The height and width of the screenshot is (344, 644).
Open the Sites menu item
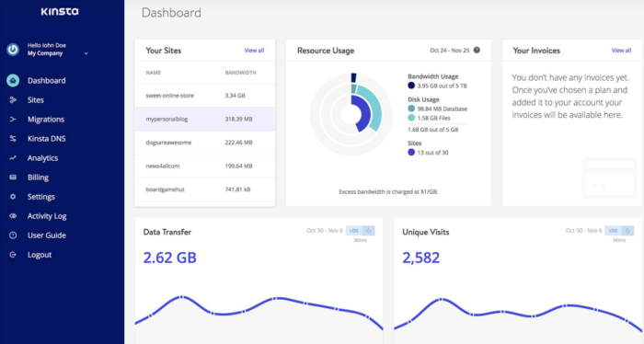click(x=36, y=99)
